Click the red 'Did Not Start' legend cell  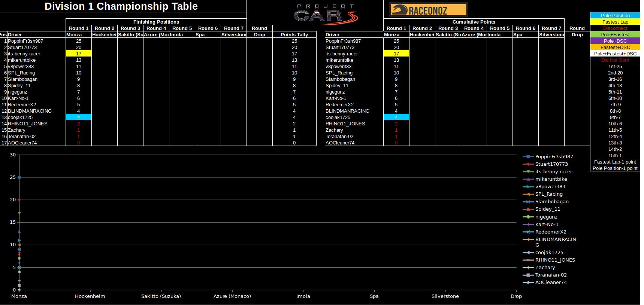click(x=615, y=60)
